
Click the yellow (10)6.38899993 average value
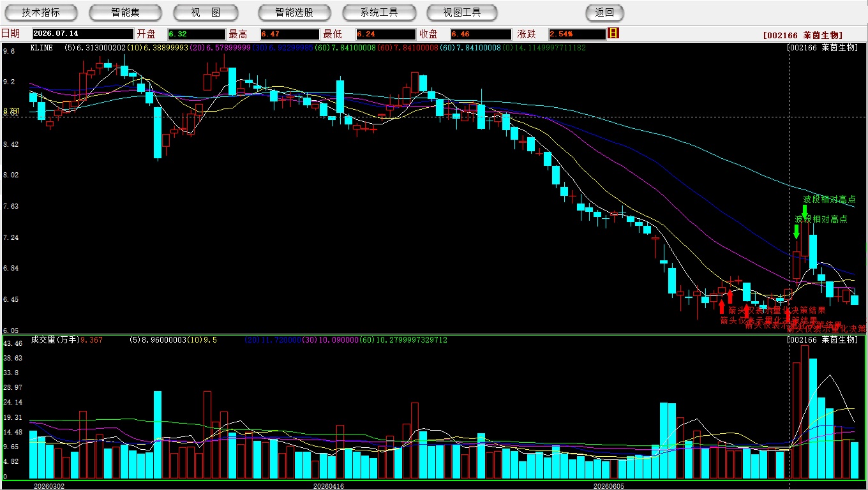(158, 48)
